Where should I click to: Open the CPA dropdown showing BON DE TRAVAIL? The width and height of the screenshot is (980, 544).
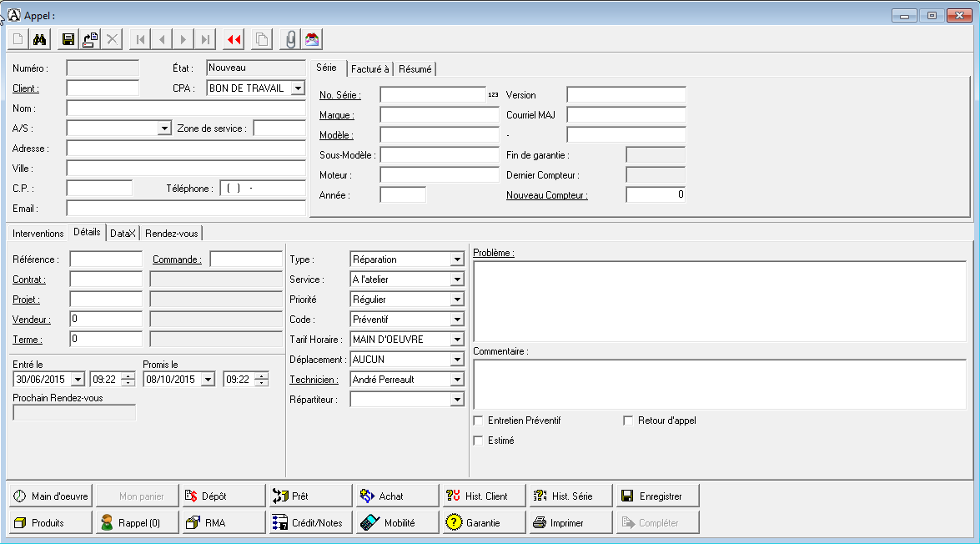(299, 88)
